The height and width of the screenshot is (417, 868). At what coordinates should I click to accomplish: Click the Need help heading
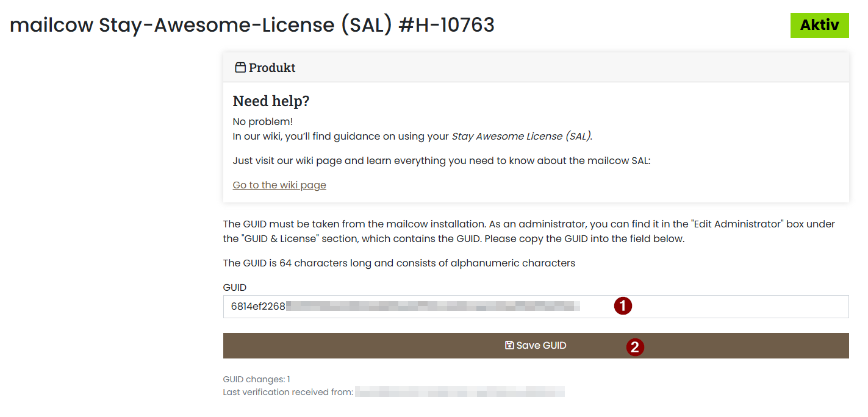271,101
